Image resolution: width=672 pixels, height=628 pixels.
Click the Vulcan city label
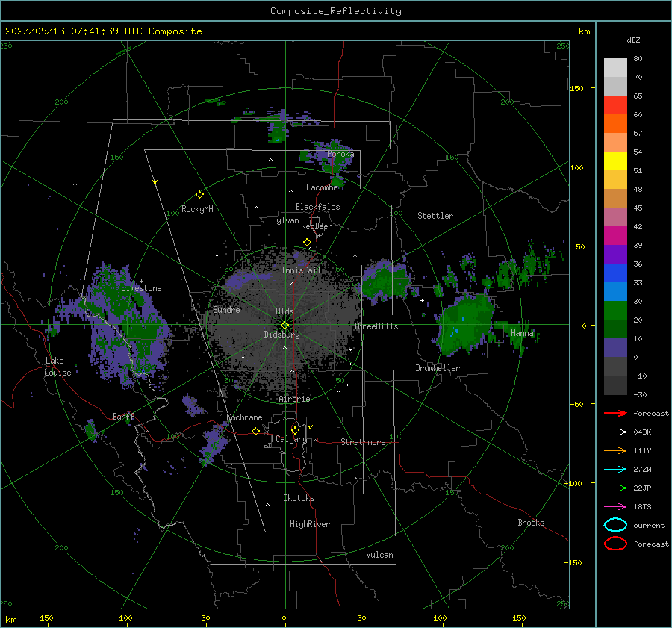[379, 555]
